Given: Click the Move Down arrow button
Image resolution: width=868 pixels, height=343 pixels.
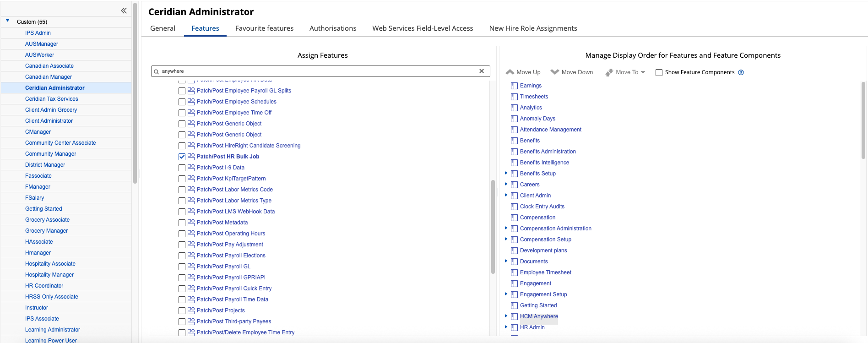Looking at the screenshot, I should click(x=572, y=72).
